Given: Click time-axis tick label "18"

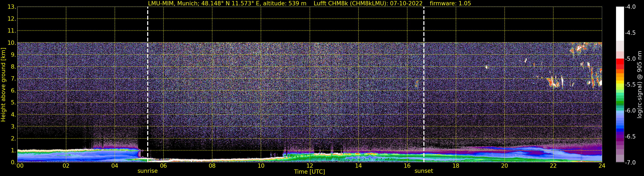Looking at the screenshot, I should tap(456, 166).
